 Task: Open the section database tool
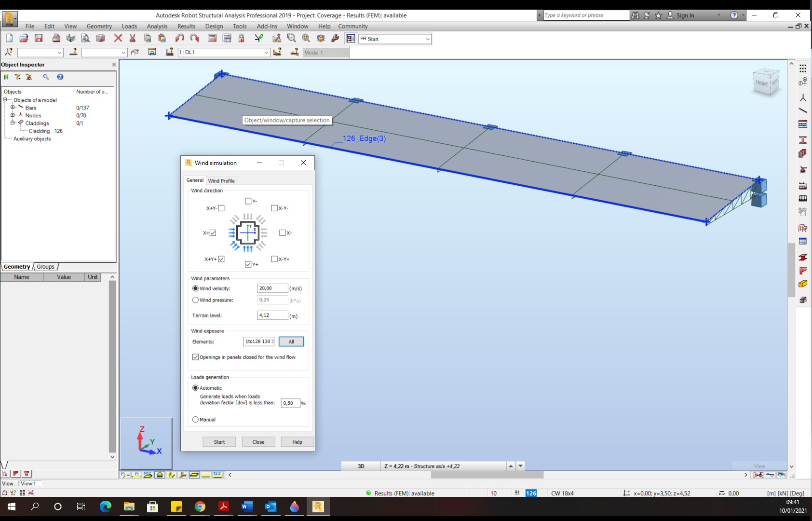(803, 124)
